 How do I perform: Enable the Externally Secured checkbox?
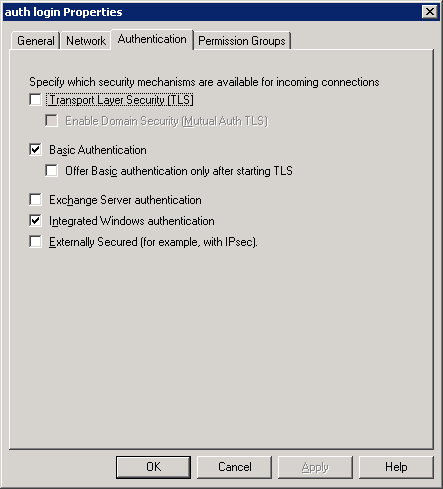coord(35,242)
